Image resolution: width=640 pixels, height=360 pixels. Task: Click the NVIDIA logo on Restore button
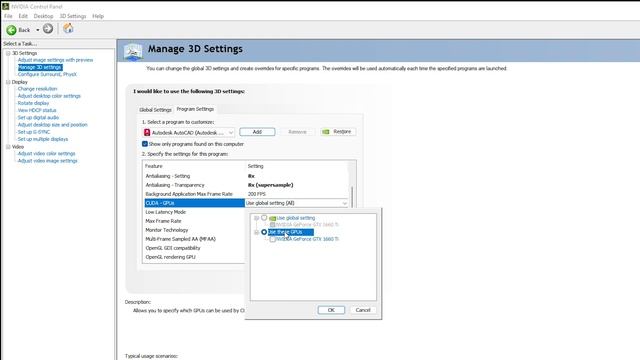(x=326, y=132)
